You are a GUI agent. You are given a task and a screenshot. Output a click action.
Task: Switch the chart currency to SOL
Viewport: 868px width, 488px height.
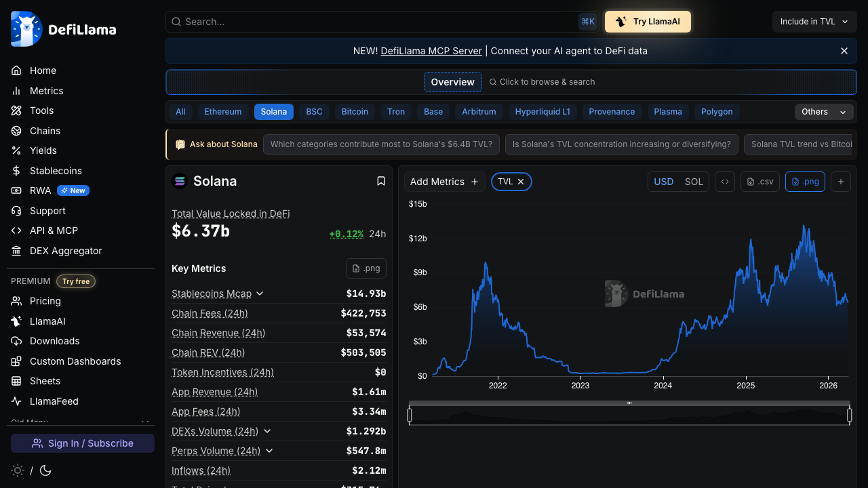click(694, 182)
